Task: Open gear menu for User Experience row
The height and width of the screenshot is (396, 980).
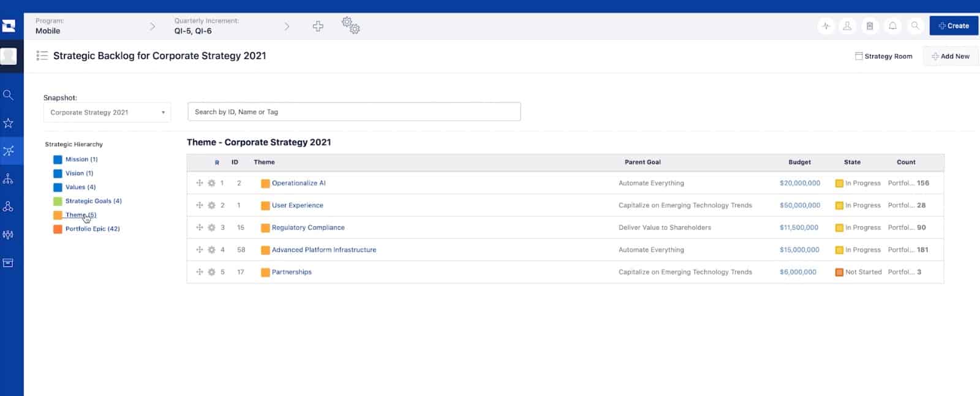Action: pyautogui.click(x=211, y=205)
